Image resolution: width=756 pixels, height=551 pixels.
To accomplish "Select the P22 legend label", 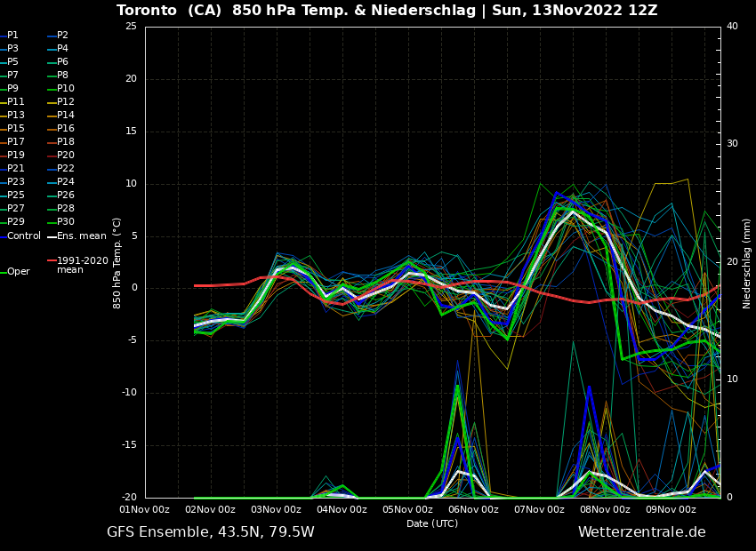I will coord(66,169).
